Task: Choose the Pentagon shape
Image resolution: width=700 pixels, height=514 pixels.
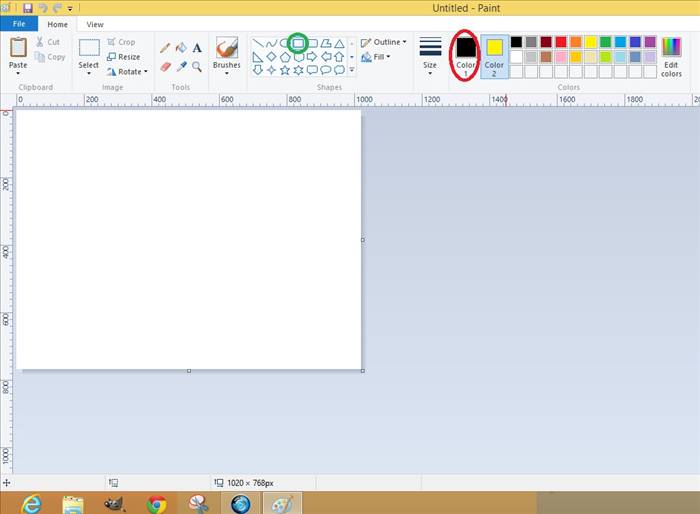Action: (x=285, y=57)
